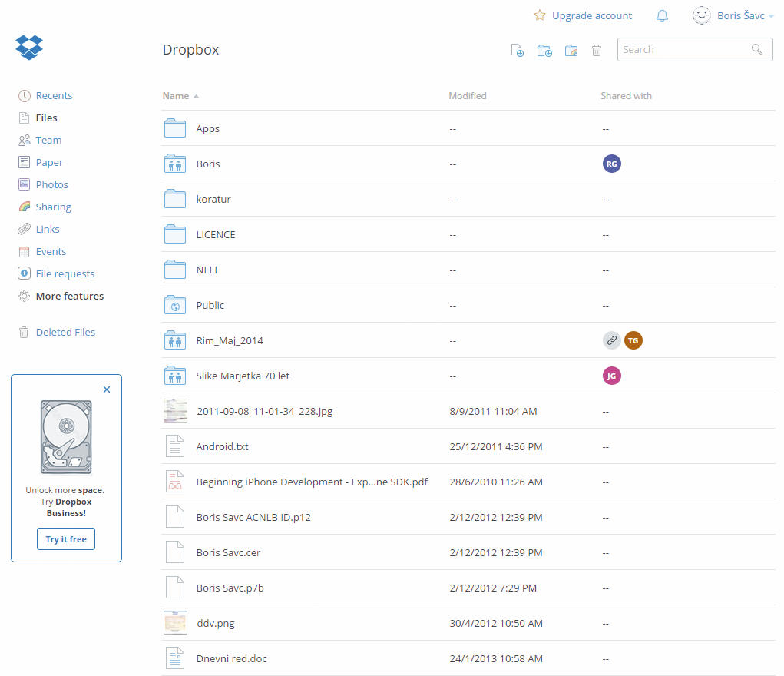Viewport: 784px width, 676px height.
Task: Click the search magnifier icon
Action: click(757, 49)
